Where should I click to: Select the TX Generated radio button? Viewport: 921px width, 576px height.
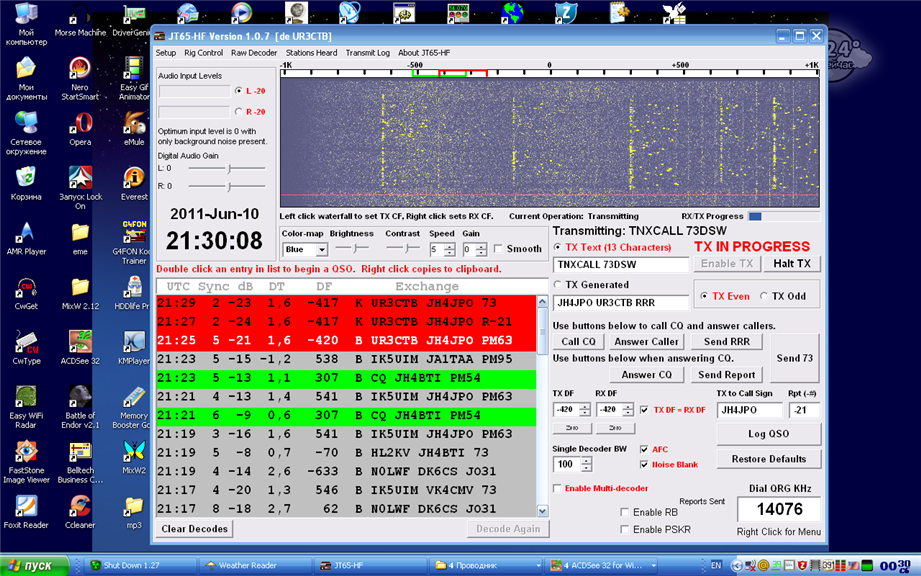[557, 285]
